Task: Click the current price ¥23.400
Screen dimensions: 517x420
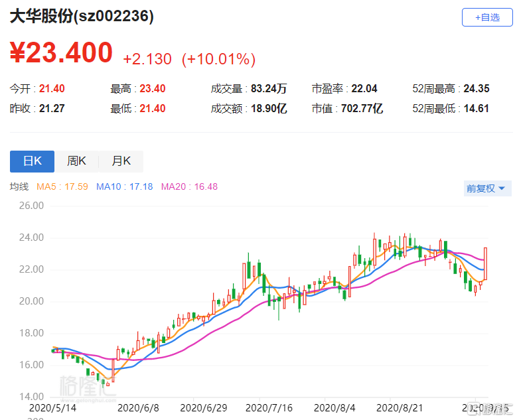Action: click(61, 52)
